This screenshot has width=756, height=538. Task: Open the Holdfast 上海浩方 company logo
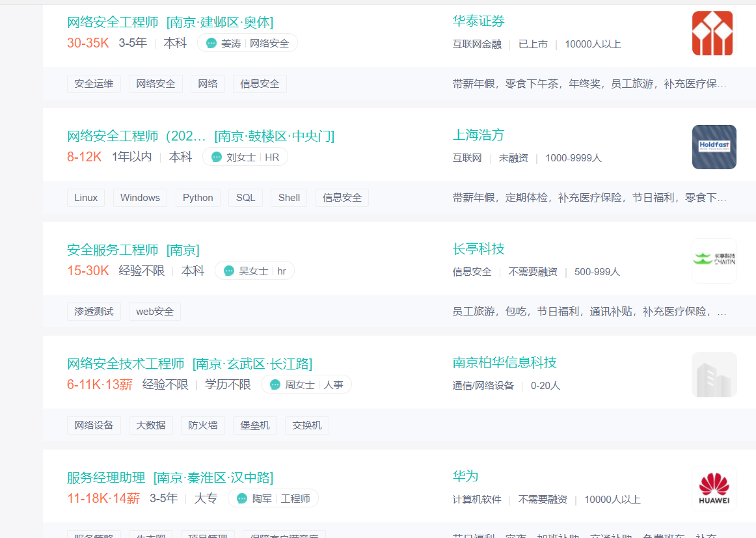click(x=714, y=147)
